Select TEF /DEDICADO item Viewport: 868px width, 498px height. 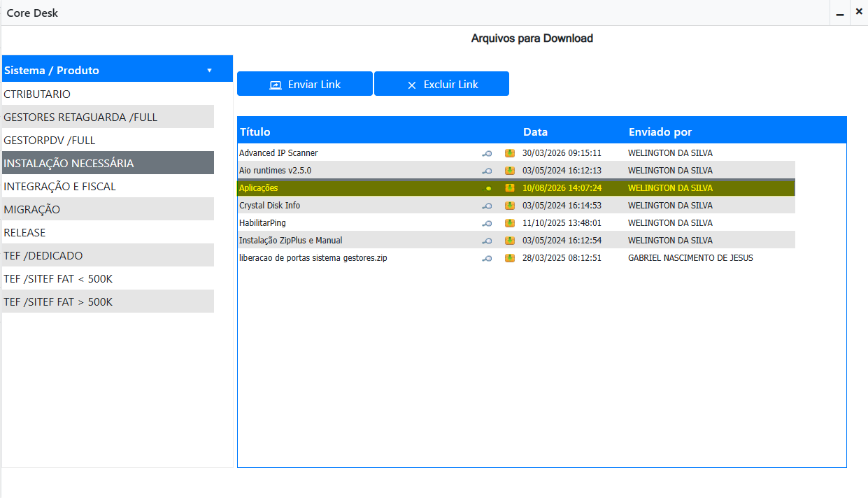click(108, 255)
